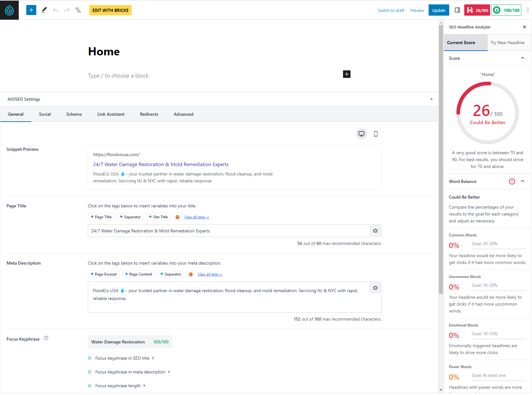
Task: Click the Water Damage Restoration keyphrase chip
Action: click(x=130, y=342)
